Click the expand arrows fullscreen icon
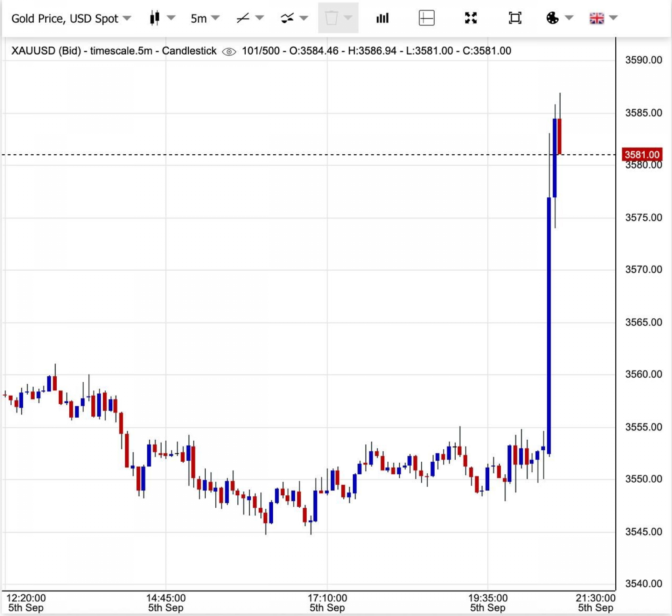Image resolution: width=672 pixels, height=616 pixels. [x=471, y=18]
